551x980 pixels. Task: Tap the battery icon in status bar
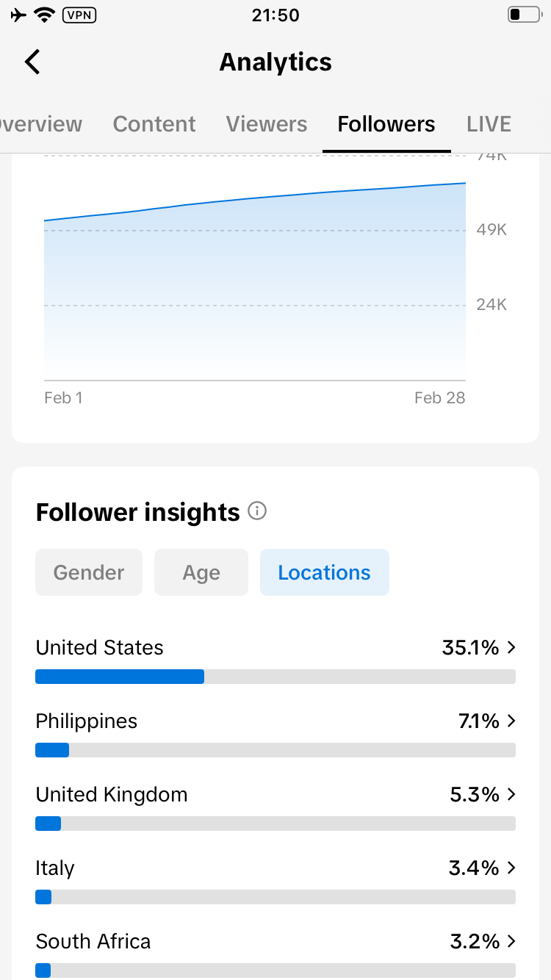coord(523,15)
